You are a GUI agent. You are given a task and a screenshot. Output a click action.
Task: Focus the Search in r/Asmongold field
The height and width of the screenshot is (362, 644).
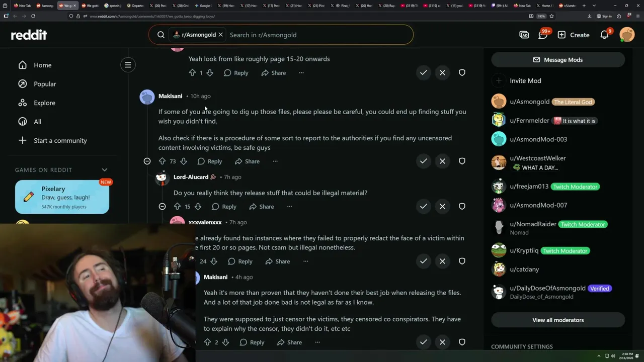318,35
